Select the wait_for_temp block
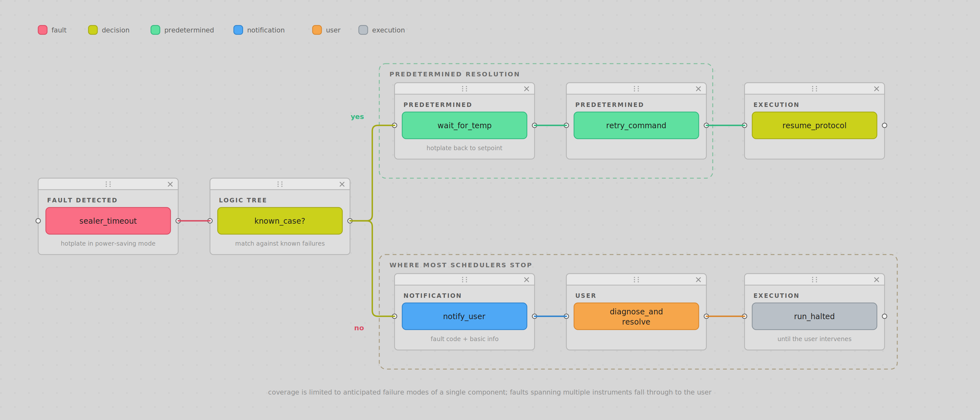This screenshot has height=420, width=980. point(465,125)
